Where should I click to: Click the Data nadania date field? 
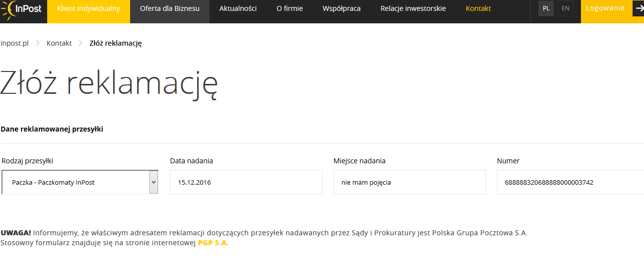[246, 182]
